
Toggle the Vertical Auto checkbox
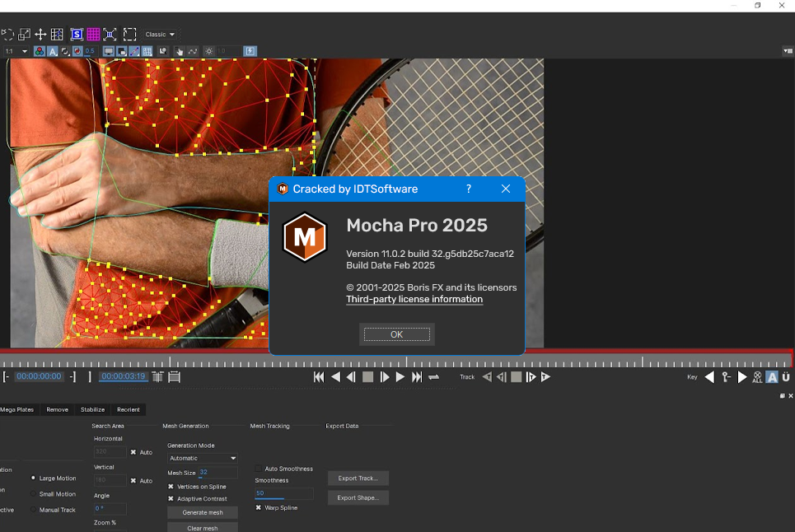pyautogui.click(x=133, y=480)
